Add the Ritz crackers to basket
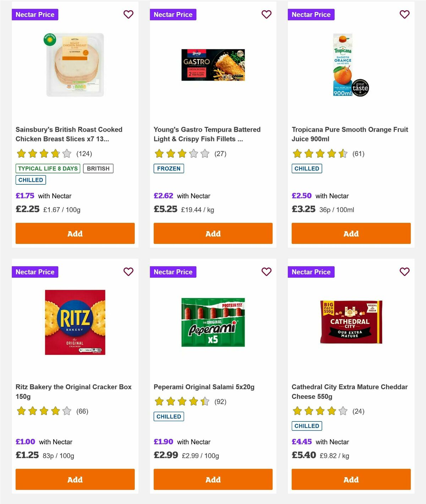 coord(75,479)
